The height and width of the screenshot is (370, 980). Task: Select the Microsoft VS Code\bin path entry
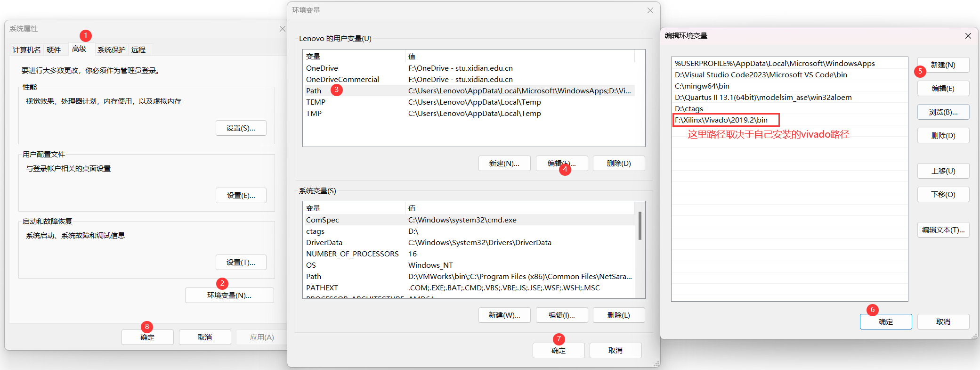point(789,75)
